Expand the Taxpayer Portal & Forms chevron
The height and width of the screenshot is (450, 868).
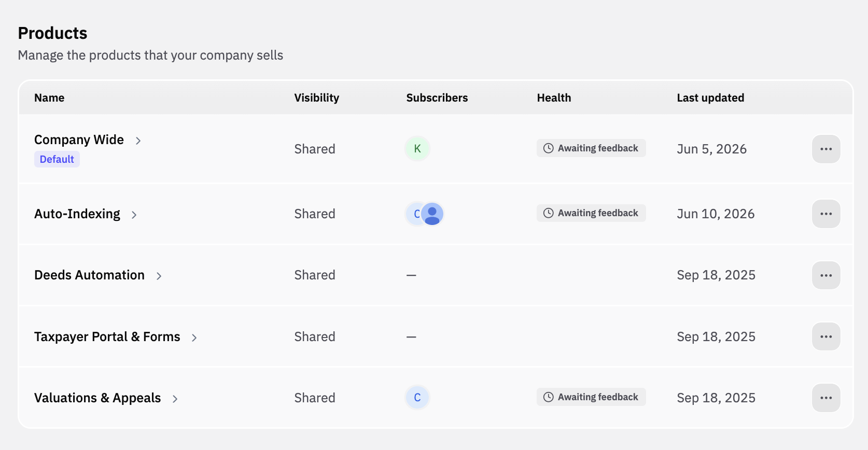click(x=194, y=337)
